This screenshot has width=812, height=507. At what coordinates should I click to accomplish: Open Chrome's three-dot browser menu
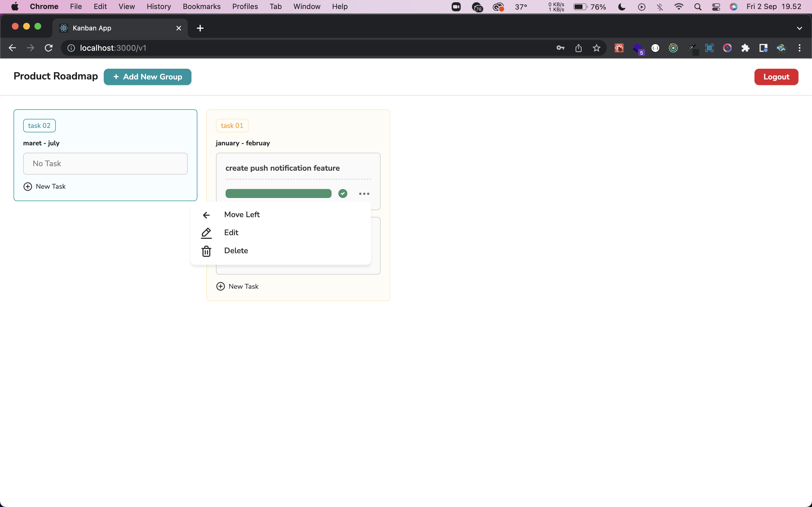tap(800, 48)
